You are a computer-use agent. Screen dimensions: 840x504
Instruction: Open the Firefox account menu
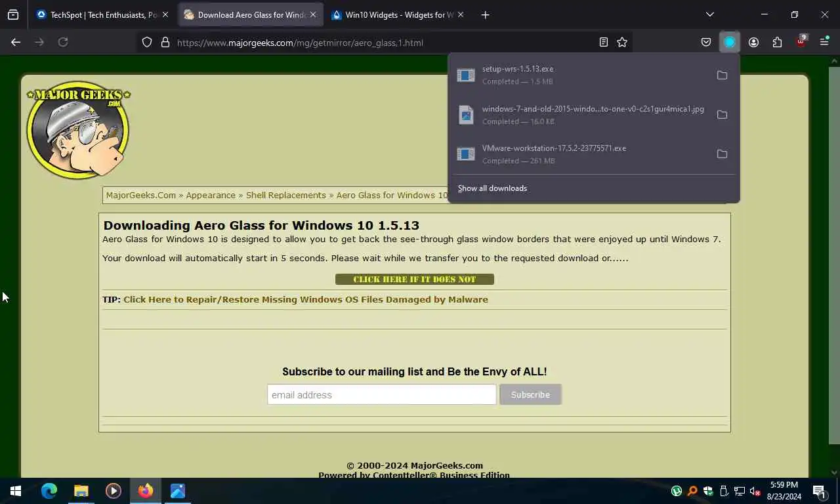753,42
